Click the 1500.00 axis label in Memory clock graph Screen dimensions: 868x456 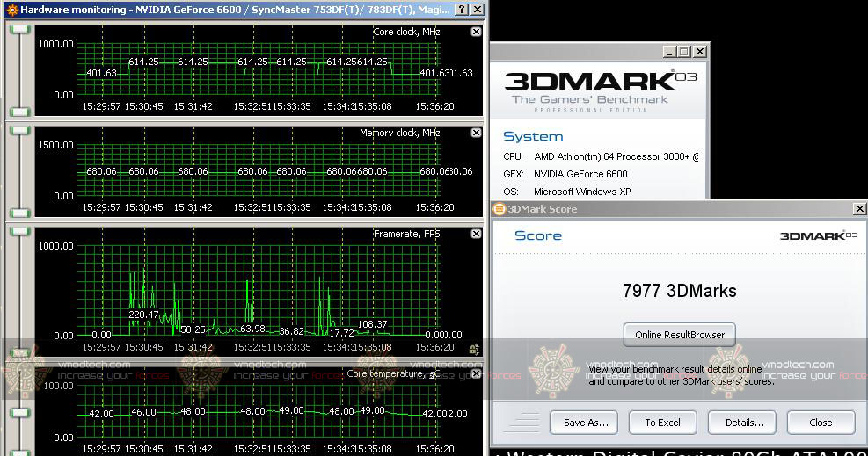55,145
